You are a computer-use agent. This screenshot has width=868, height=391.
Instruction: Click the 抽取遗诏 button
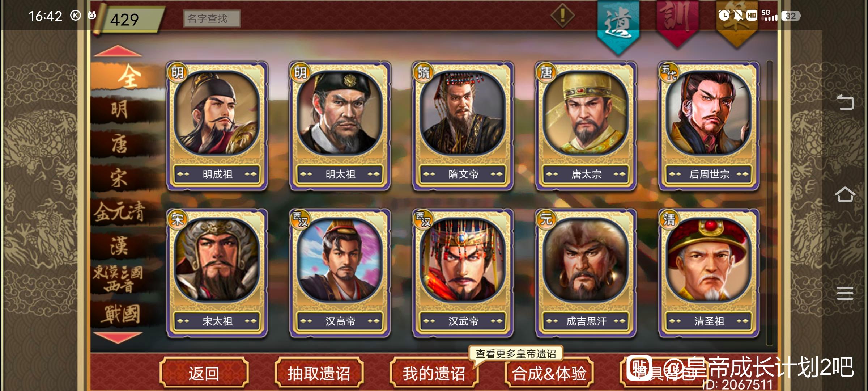319,373
